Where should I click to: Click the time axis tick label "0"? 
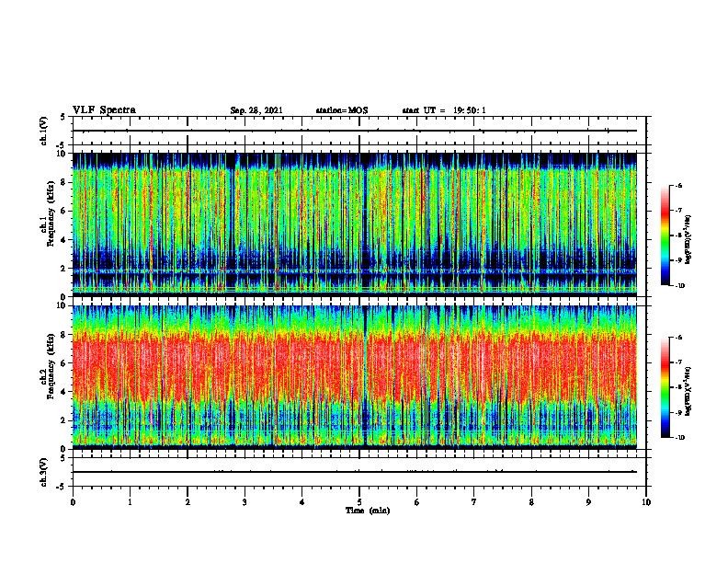pyautogui.click(x=73, y=502)
